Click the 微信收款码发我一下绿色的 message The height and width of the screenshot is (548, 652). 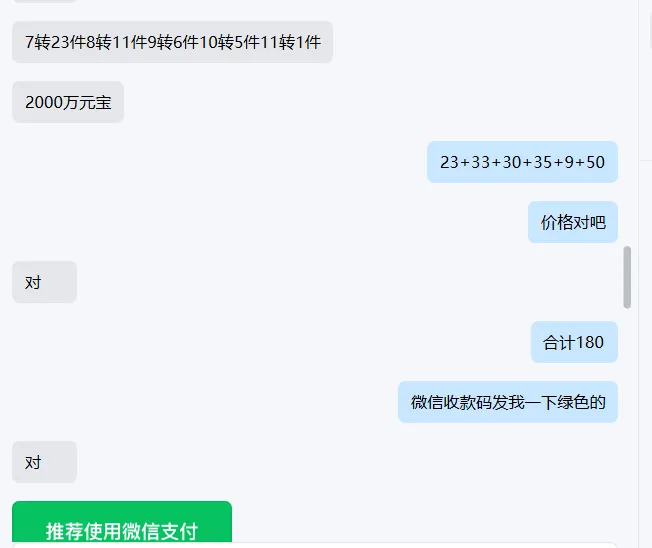click(508, 402)
